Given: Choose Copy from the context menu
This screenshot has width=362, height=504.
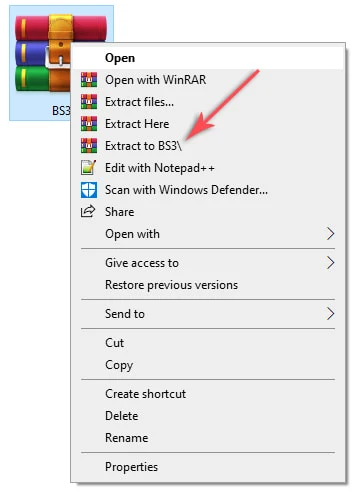Looking at the screenshot, I should point(208,365).
